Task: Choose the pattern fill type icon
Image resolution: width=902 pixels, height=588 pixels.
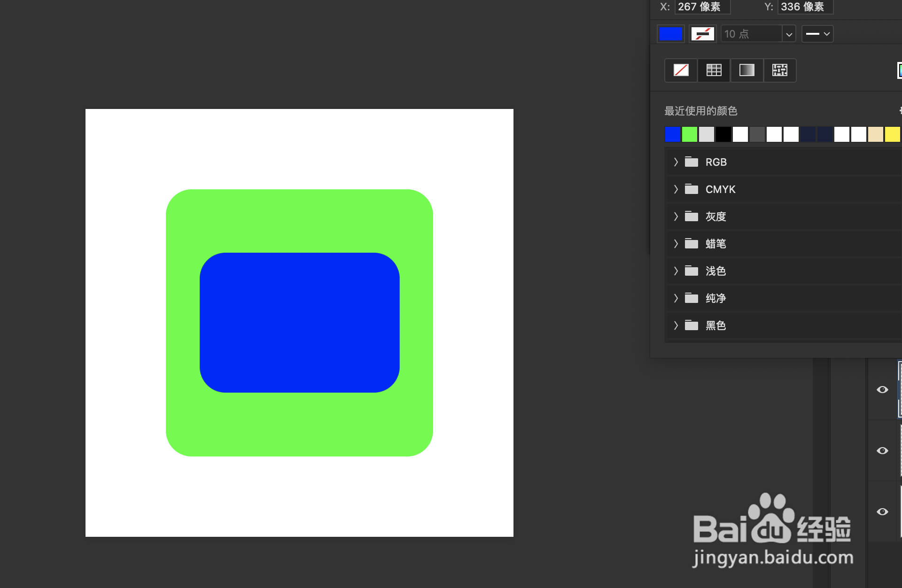Action: (x=779, y=70)
